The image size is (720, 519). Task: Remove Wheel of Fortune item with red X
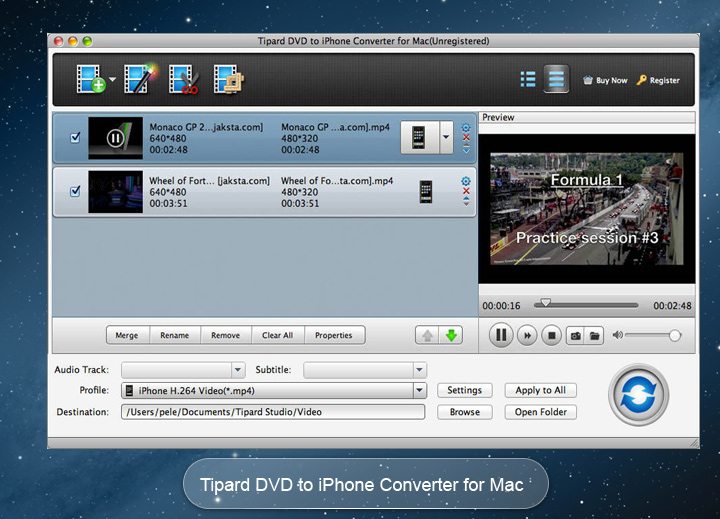point(466,191)
